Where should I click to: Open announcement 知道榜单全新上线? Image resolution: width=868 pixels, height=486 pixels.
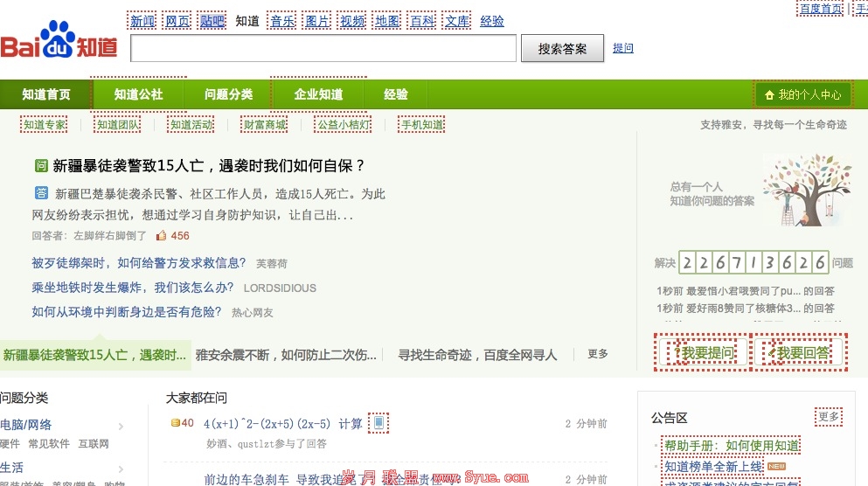pyautogui.click(x=713, y=467)
